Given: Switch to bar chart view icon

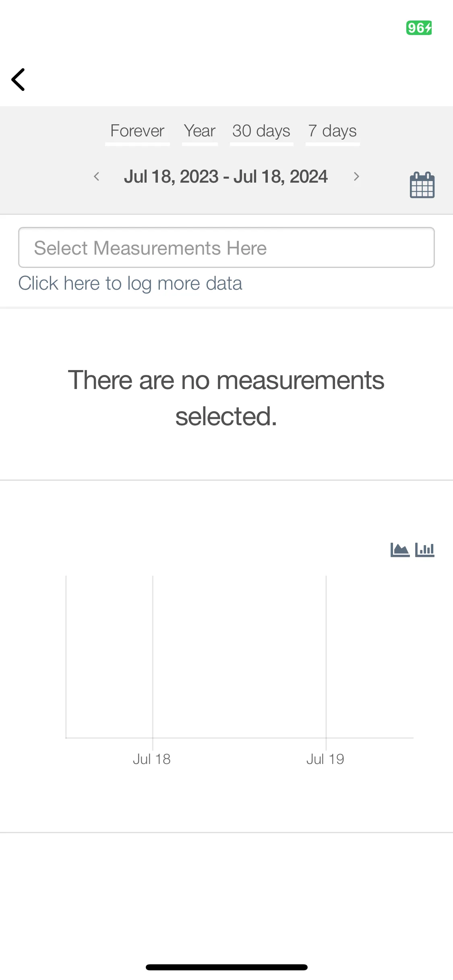Looking at the screenshot, I should 425,550.
